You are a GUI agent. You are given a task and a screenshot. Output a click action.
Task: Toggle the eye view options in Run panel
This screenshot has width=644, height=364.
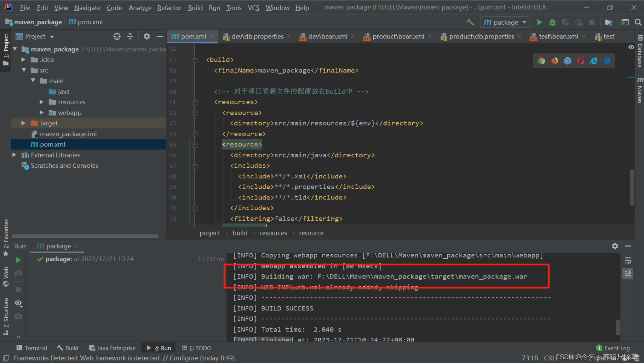18,303
